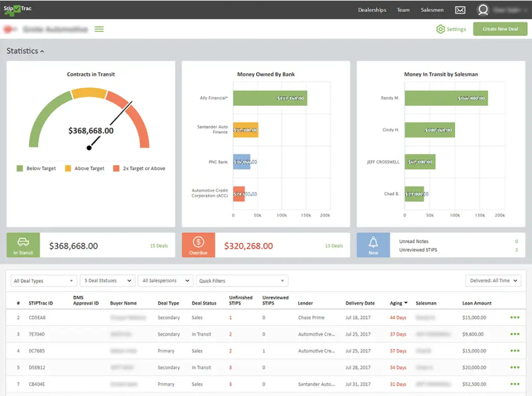The width and height of the screenshot is (532, 396).
Task: Click the Santander Auto Finance yellow bar
Action: (246, 130)
